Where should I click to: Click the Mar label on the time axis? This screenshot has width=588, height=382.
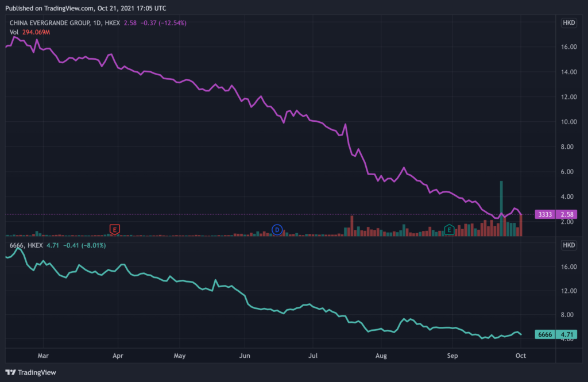43,356
